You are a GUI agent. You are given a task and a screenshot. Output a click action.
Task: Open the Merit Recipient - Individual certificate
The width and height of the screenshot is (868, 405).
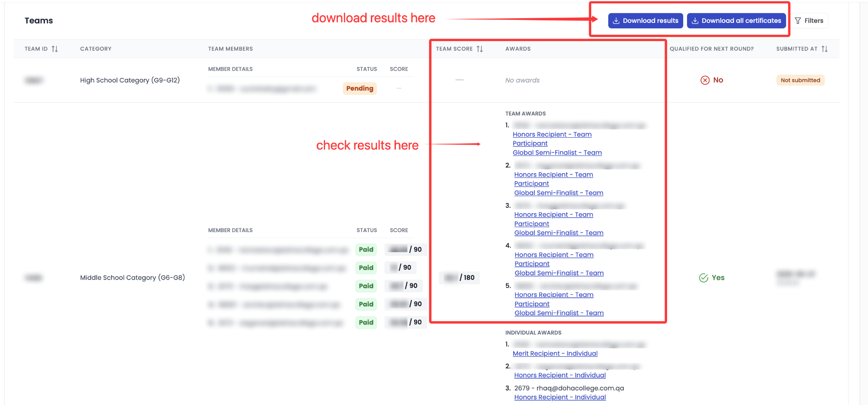point(555,353)
